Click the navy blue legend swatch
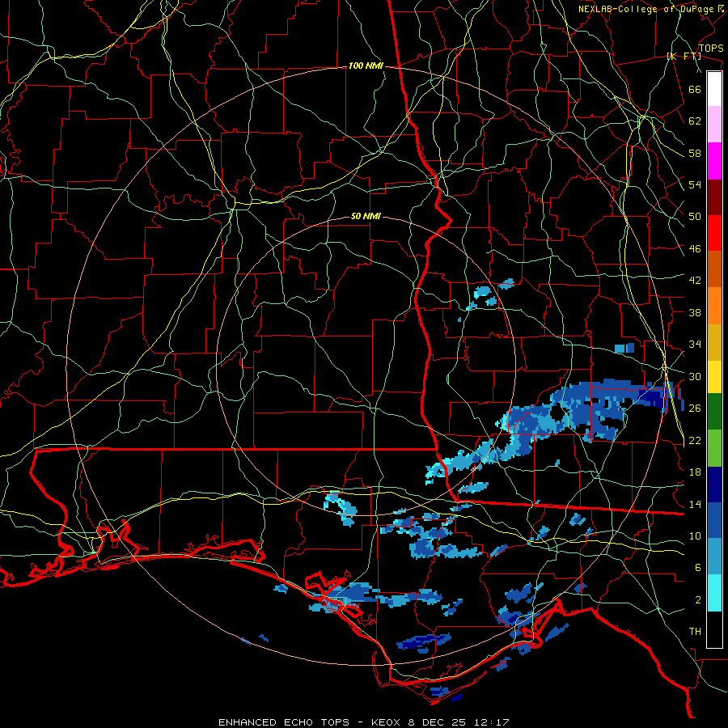This screenshot has height=728, width=728. pyautogui.click(x=714, y=485)
